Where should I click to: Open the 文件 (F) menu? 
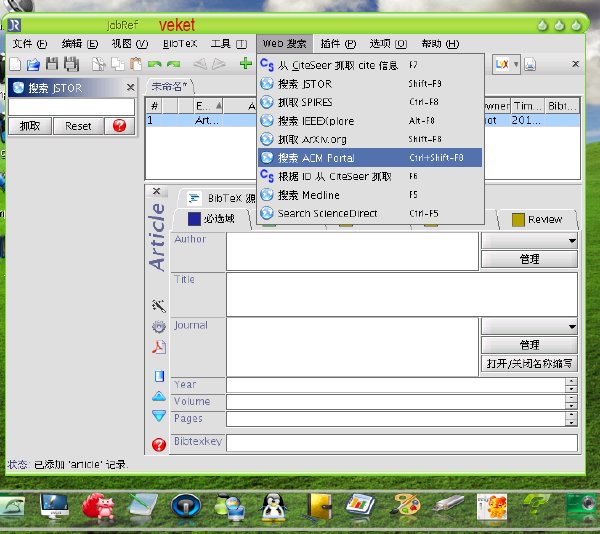30,44
